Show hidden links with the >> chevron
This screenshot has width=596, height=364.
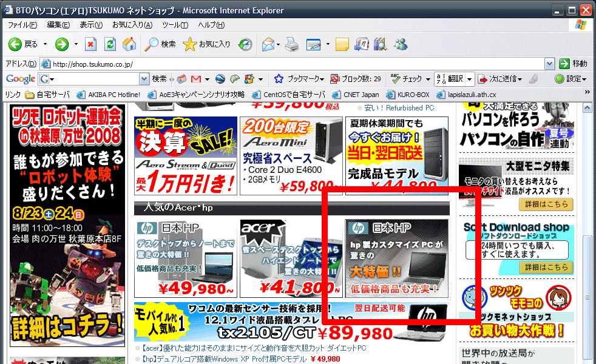pos(588,92)
